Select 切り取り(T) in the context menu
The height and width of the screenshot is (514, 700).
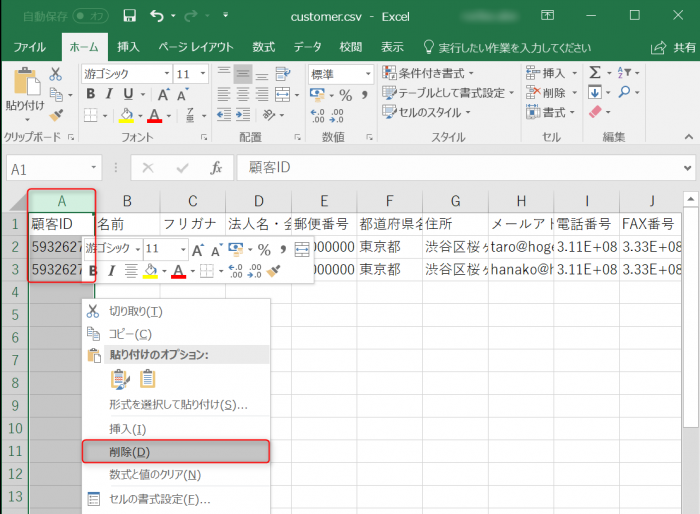[x=135, y=311]
